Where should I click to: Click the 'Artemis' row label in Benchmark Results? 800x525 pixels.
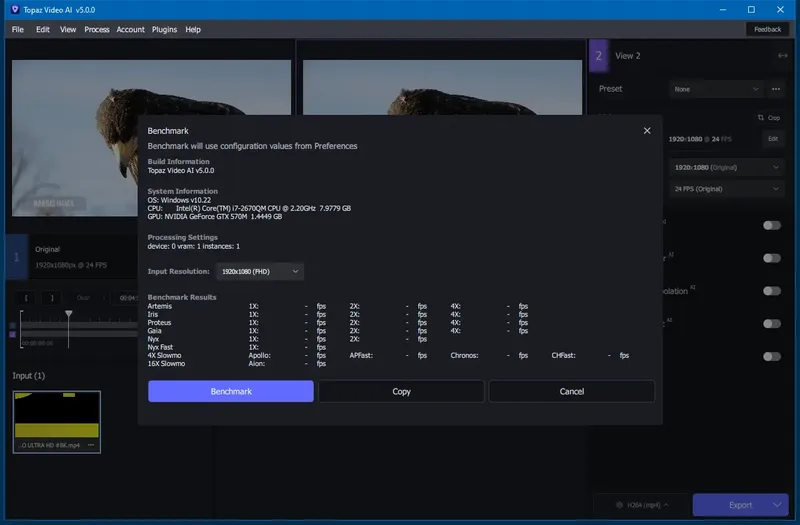point(160,306)
